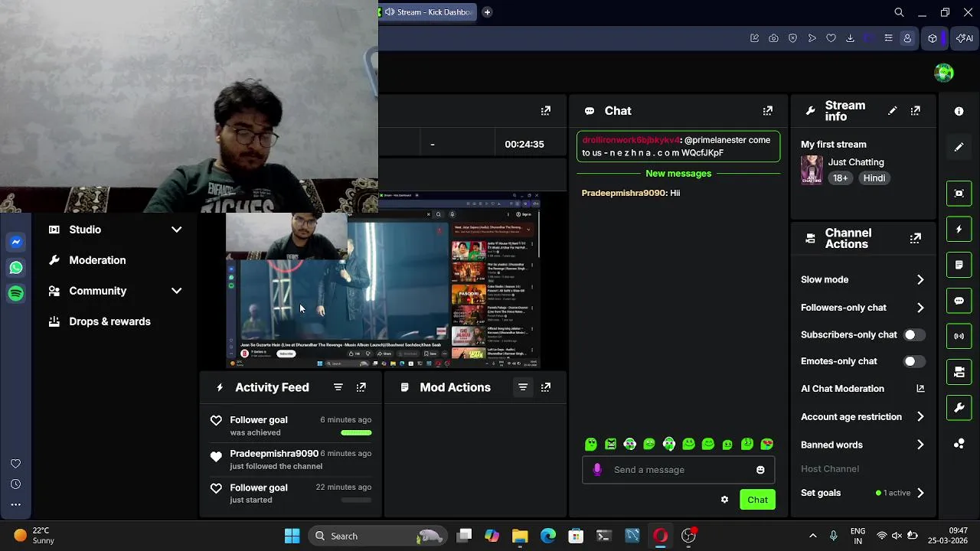Click the green Chat send button
The height and width of the screenshot is (551, 980).
pos(757,500)
